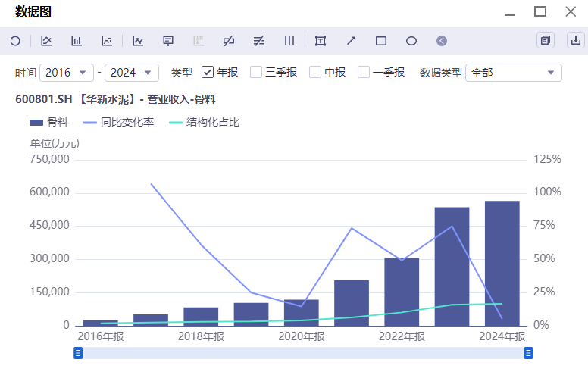Screen dimensions: 588x372
Task: Click the 2022年报 bar in chart
Action: 402,292
